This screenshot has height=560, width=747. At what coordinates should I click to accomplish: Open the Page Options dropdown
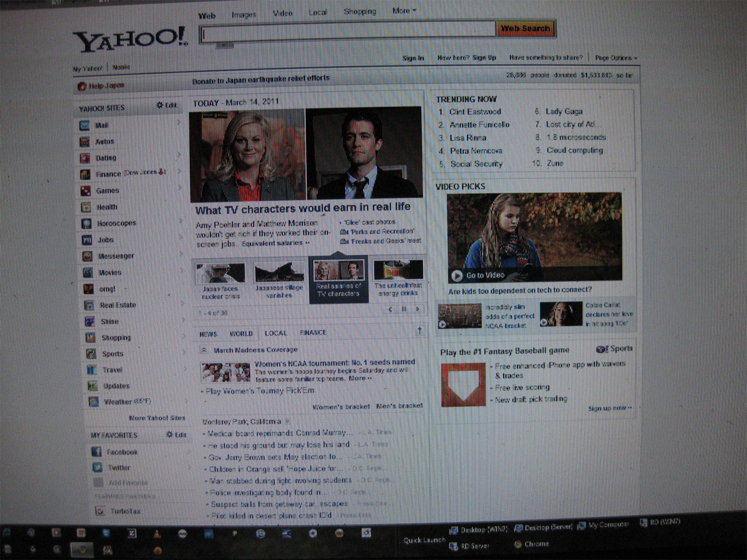[616, 58]
